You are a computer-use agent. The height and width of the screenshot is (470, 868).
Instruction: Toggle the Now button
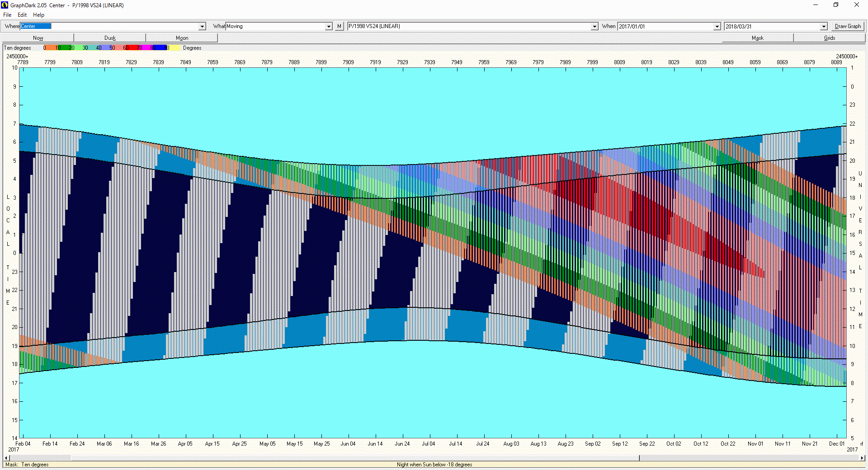(38, 38)
